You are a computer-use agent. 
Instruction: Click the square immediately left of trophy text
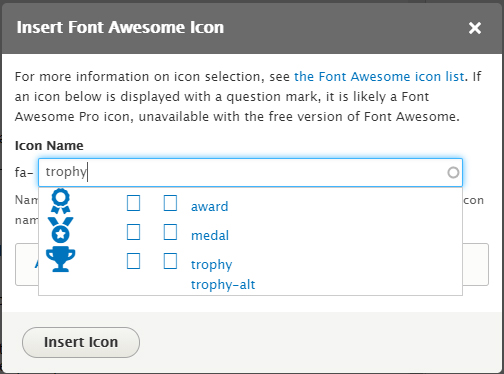170,261
